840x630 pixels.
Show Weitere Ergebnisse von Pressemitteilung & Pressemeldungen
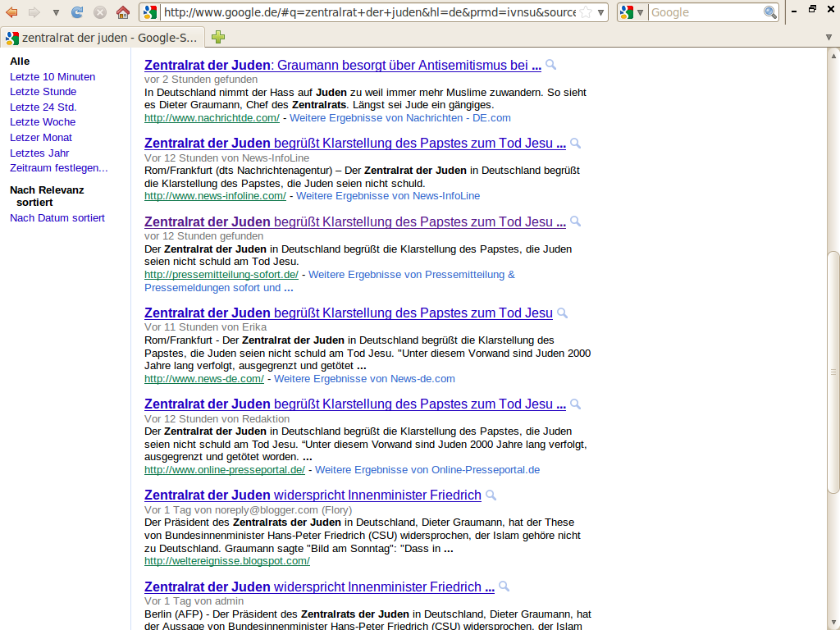point(330,281)
